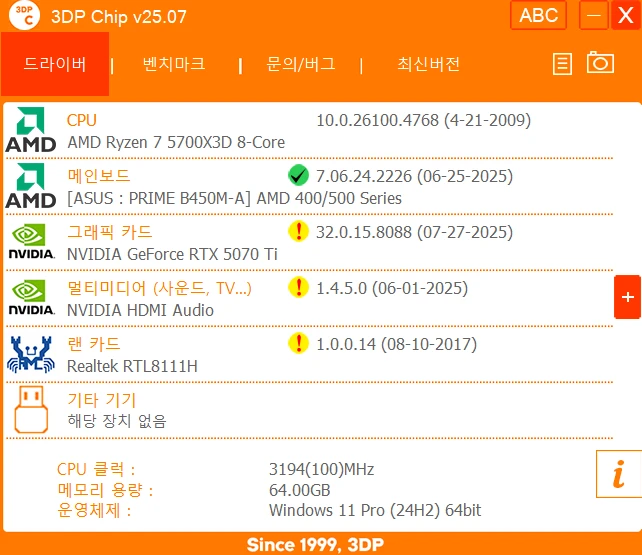
Task: Click the '메모리 용량 :' label
Action: [105, 490]
